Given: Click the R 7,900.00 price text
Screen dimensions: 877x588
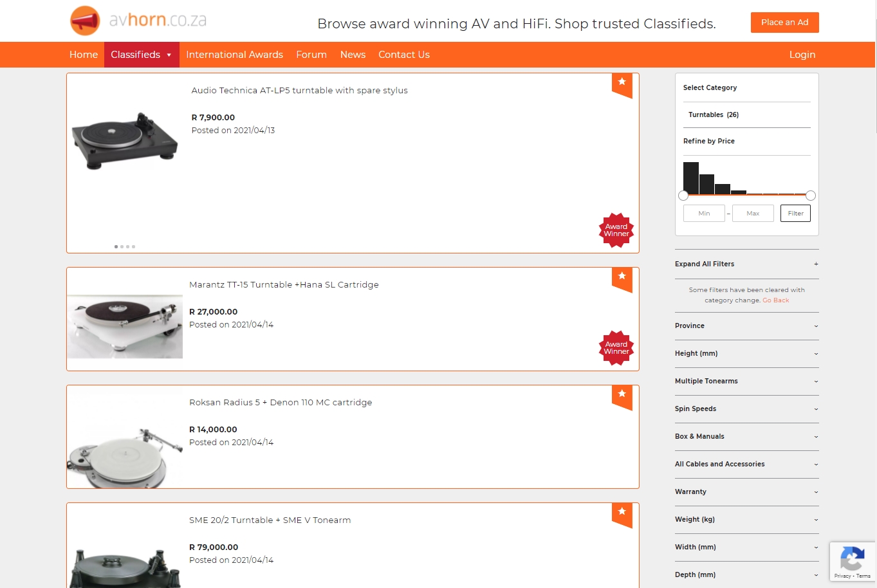Looking at the screenshot, I should (x=213, y=117).
